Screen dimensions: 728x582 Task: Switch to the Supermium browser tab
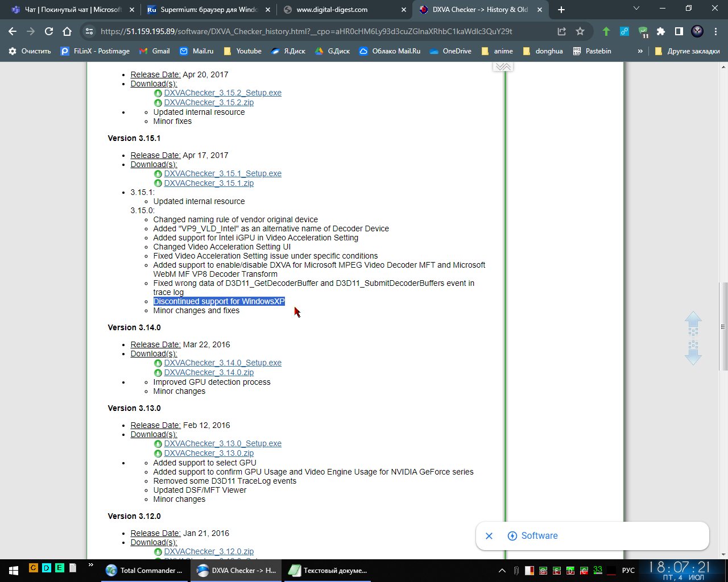click(x=208, y=10)
